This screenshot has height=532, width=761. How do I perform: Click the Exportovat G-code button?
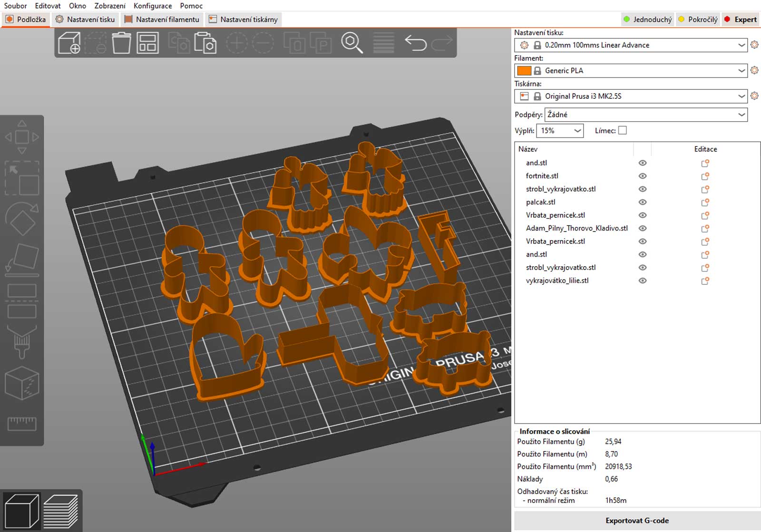pos(637,521)
